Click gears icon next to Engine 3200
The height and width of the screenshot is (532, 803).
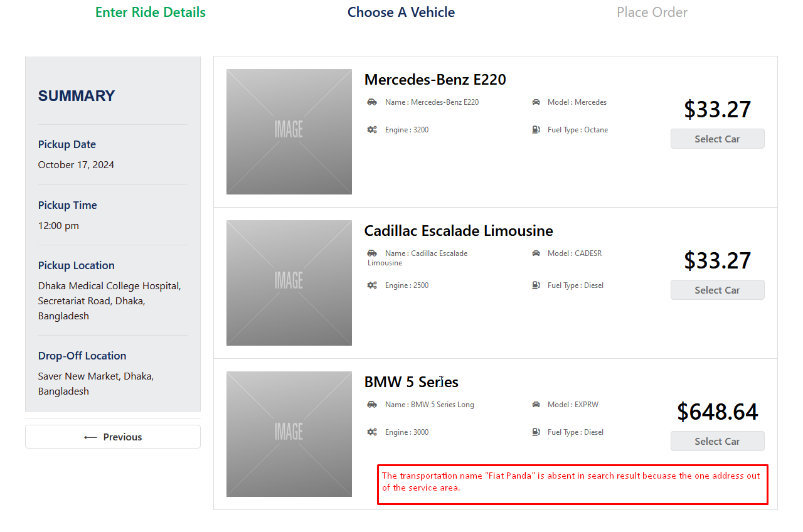pos(372,130)
